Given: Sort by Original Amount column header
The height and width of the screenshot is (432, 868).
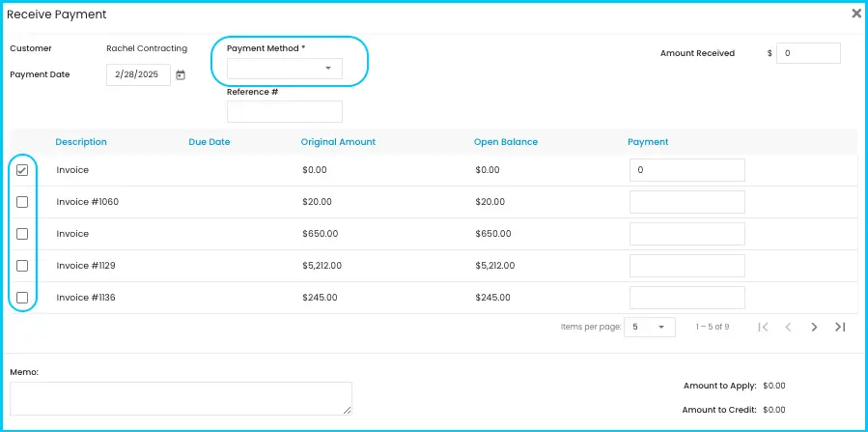Looking at the screenshot, I should point(338,142).
